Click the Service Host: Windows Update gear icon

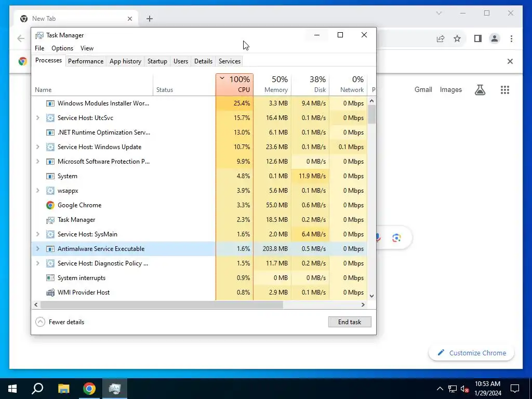(x=50, y=147)
